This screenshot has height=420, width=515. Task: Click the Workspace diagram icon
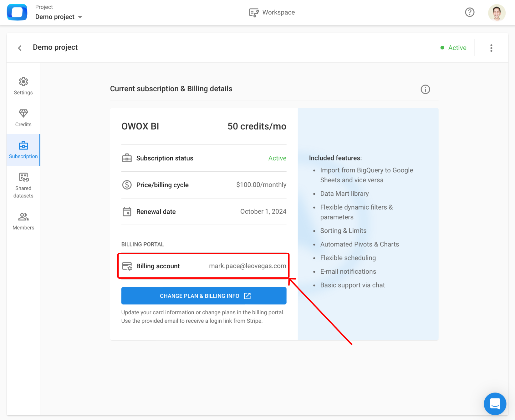(254, 13)
